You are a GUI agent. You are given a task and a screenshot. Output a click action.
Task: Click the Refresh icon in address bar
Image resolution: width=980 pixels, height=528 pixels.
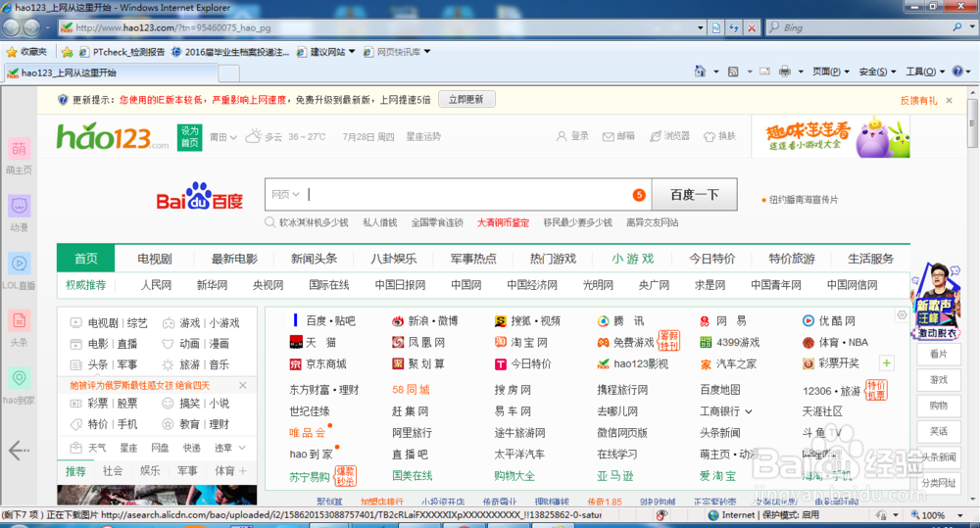click(x=734, y=27)
